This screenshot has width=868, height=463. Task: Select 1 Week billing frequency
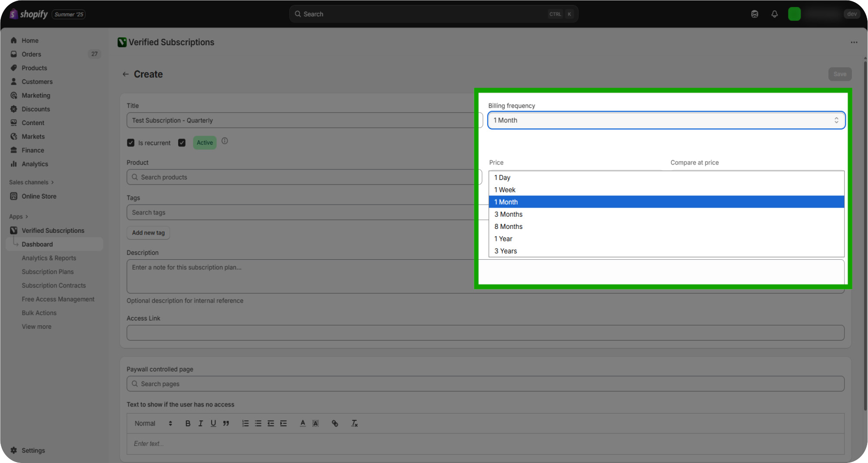coord(666,190)
